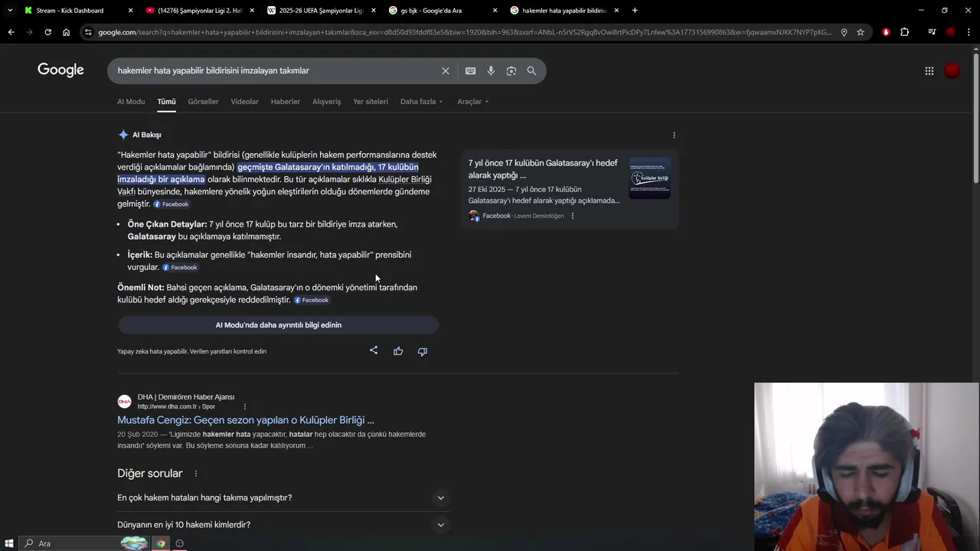
Task: Close the 'gs bjk' search tab
Action: 495,10
